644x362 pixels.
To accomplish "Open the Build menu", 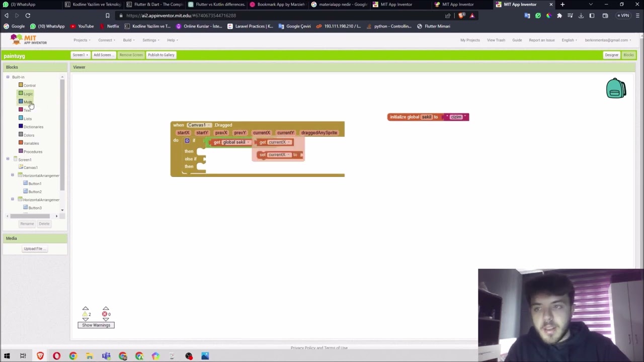I will pyautogui.click(x=129, y=40).
